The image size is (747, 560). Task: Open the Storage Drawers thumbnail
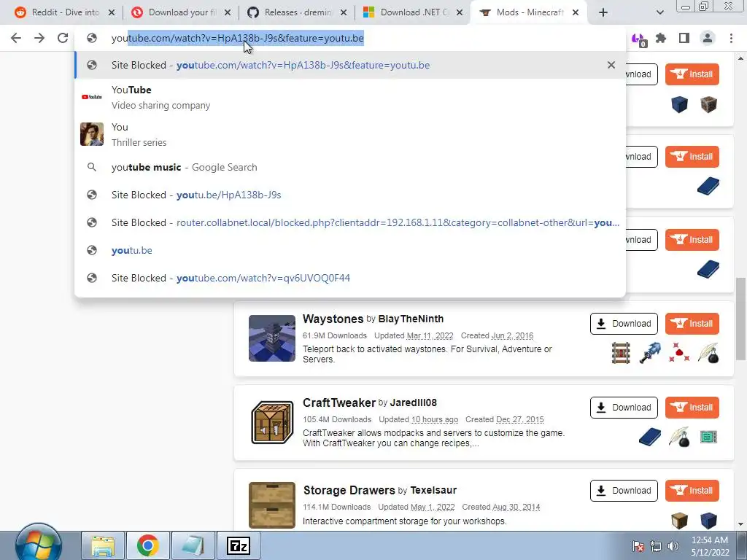point(272,505)
